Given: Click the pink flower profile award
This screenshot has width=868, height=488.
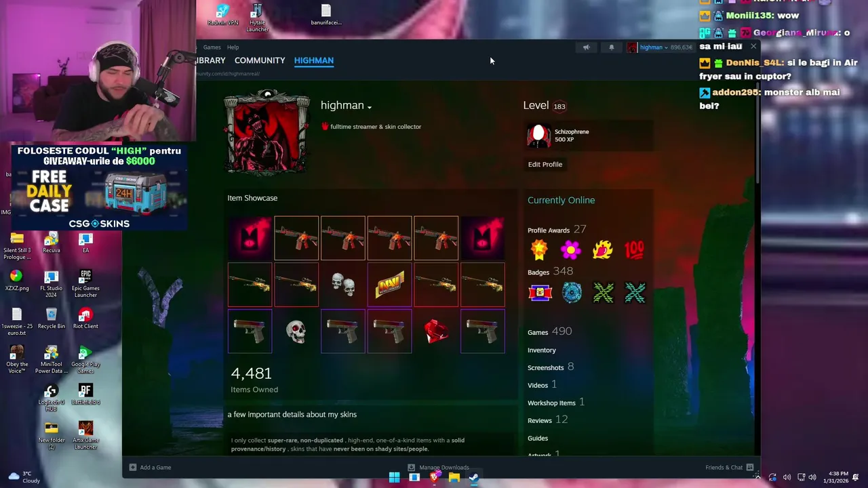Looking at the screenshot, I should pyautogui.click(x=571, y=249).
